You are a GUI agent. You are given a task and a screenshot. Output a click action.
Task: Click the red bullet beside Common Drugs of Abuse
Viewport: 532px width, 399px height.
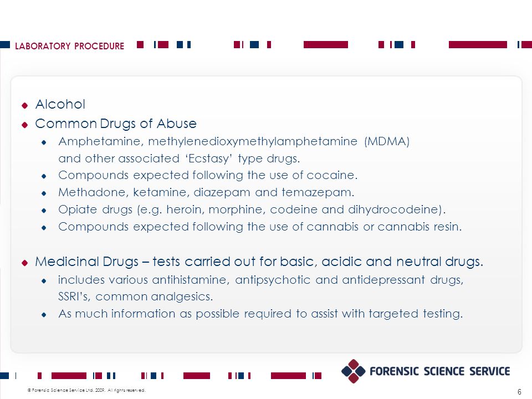point(24,125)
